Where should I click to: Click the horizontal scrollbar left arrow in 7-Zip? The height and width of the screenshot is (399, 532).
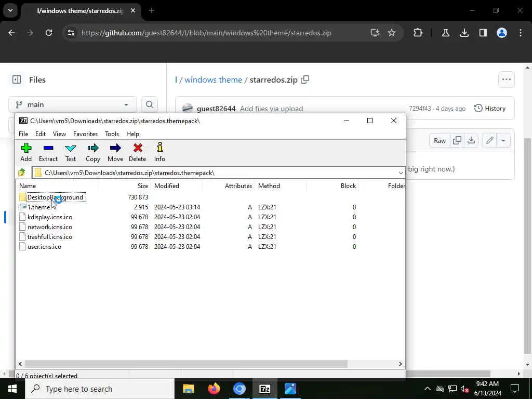[x=20, y=364]
